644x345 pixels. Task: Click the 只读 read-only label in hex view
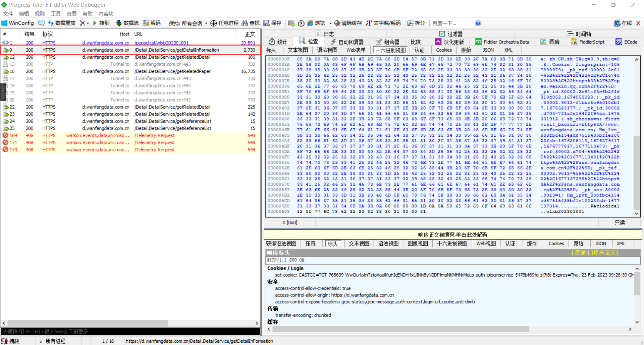(620, 223)
